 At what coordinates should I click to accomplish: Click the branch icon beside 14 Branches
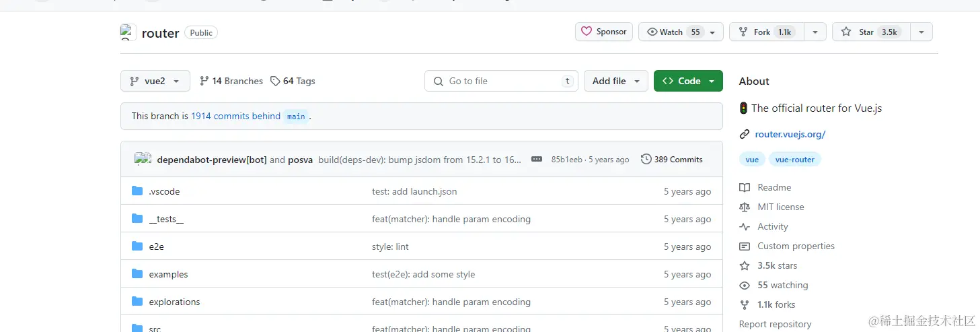tap(204, 81)
